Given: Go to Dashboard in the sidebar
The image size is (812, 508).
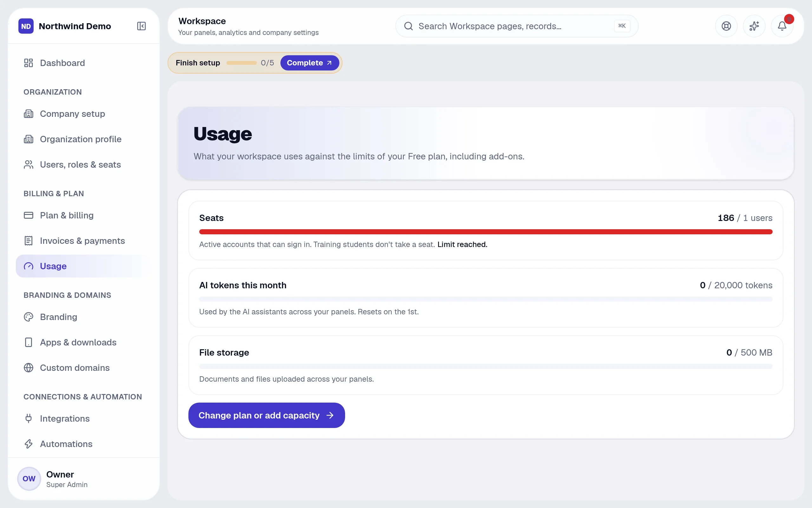Looking at the screenshot, I should point(84,63).
